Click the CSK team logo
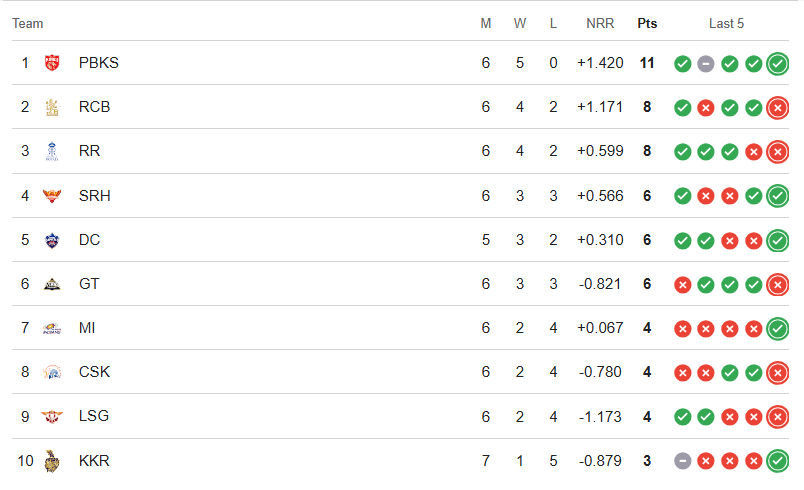The image size is (804, 490). pos(53,372)
